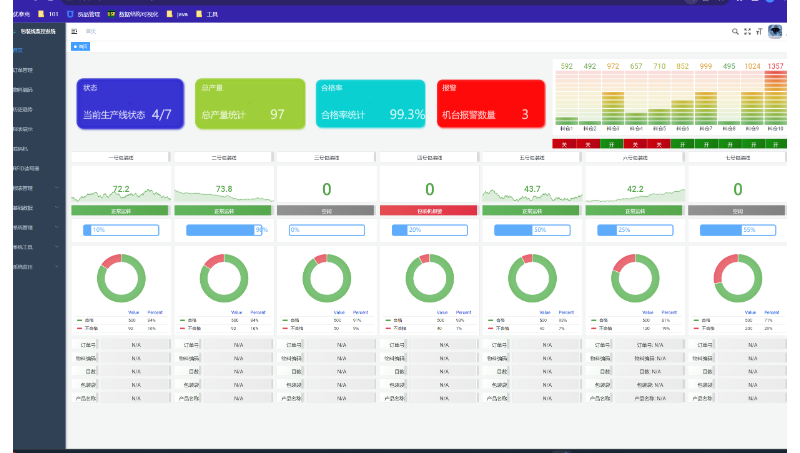The height and width of the screenshot is (453, 800).
Task: Click the 机台1 bar labeled 592
Action: [566, 98]
